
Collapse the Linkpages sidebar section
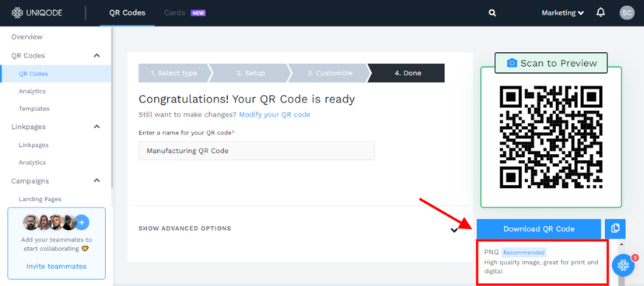(97, 127)
